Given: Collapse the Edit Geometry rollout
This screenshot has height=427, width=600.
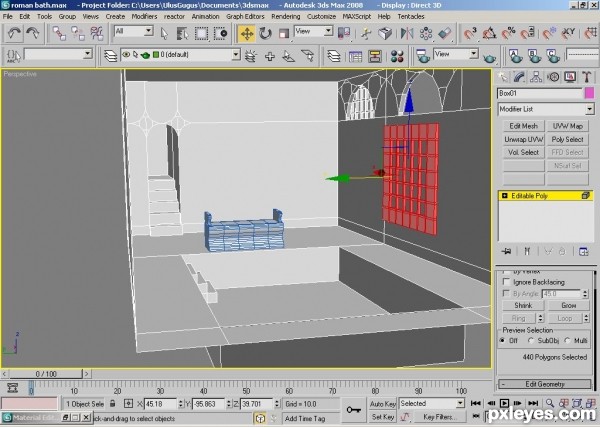Looking at the screenshot, I should click(545, 384).
